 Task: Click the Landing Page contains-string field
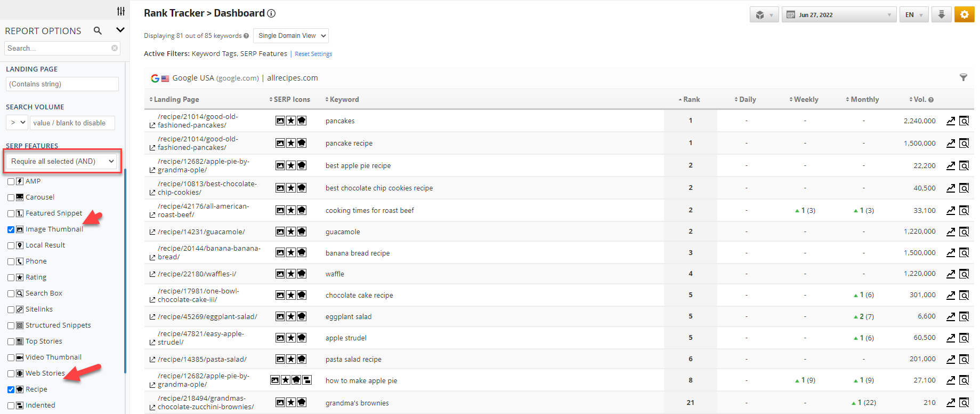pos(62,84)
